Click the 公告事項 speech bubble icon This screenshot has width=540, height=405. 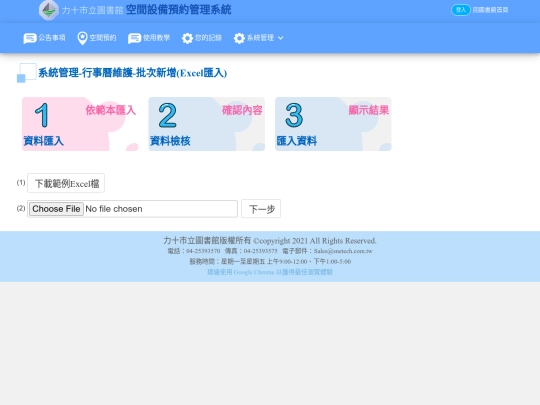pos(30,38)
